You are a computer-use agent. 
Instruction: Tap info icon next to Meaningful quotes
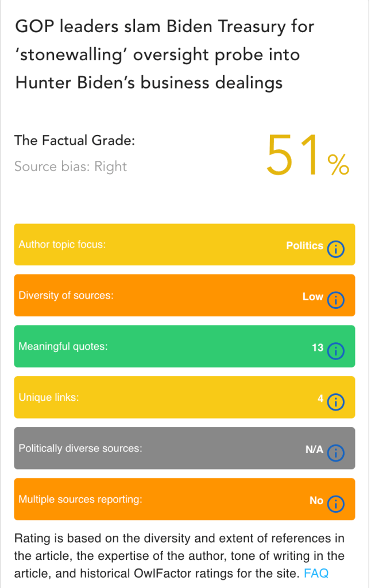coord(335,350)
